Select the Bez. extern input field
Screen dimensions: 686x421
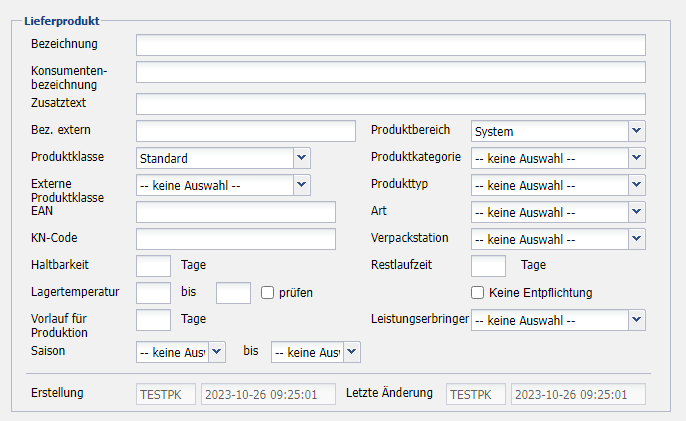245,131
